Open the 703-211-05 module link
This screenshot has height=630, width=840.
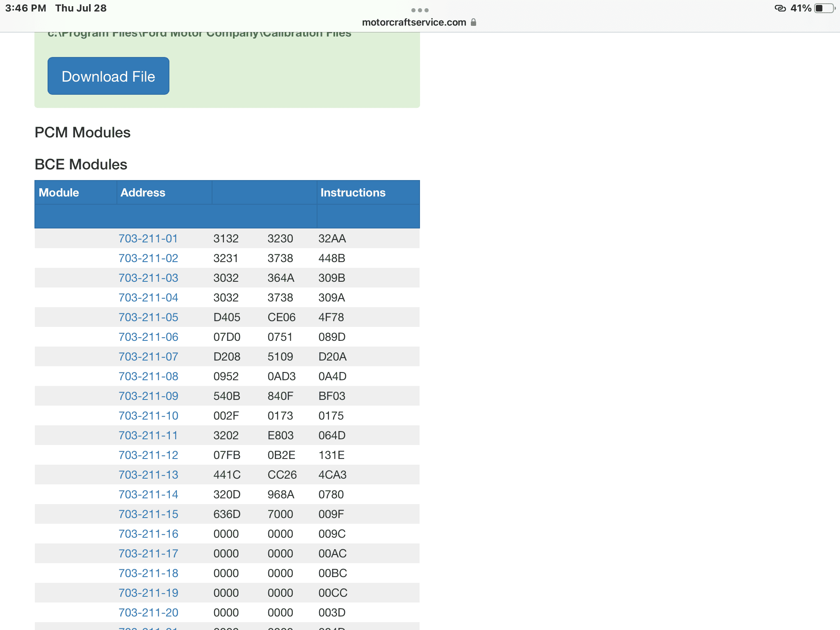pos(148,317)
